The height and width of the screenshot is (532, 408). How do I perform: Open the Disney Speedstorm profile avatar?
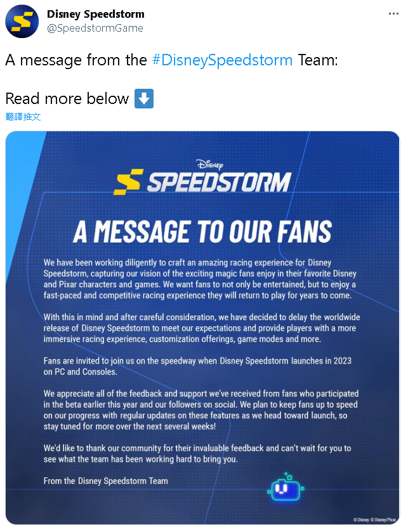point(22,21)
